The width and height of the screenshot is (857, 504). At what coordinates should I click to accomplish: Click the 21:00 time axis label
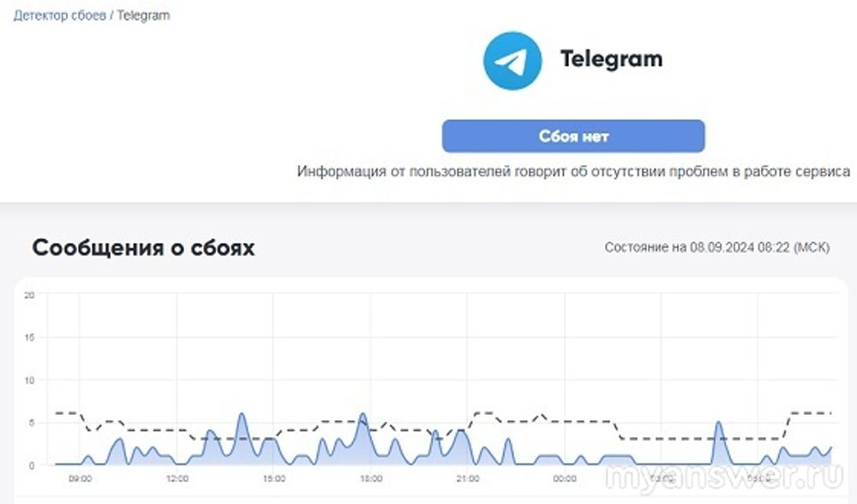[467, 478]
